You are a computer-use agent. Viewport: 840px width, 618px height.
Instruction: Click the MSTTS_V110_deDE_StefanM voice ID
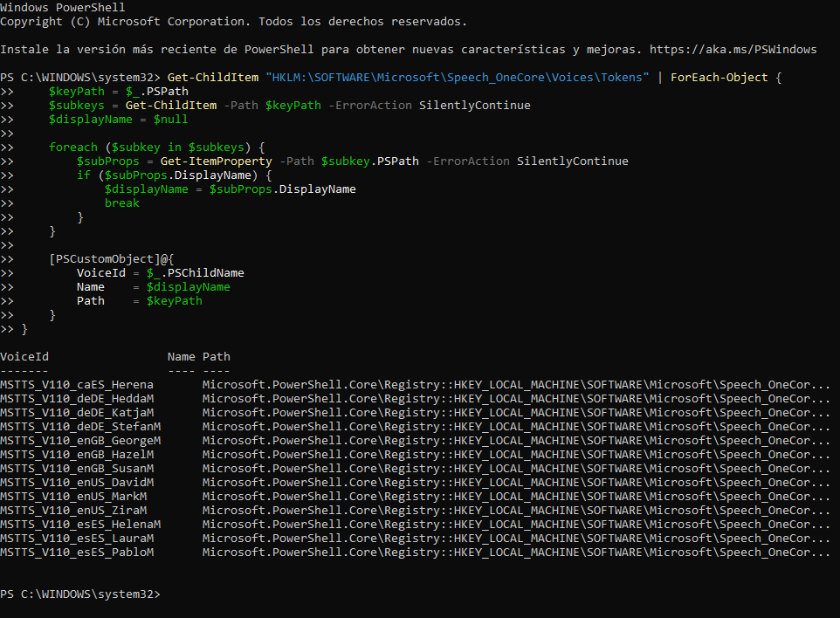pos(80,427)
